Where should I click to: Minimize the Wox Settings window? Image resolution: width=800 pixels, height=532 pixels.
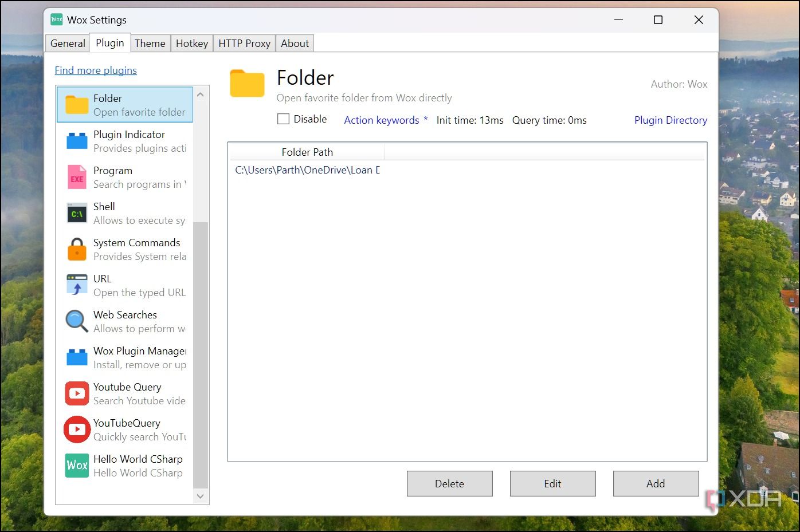tap(618, 20)
